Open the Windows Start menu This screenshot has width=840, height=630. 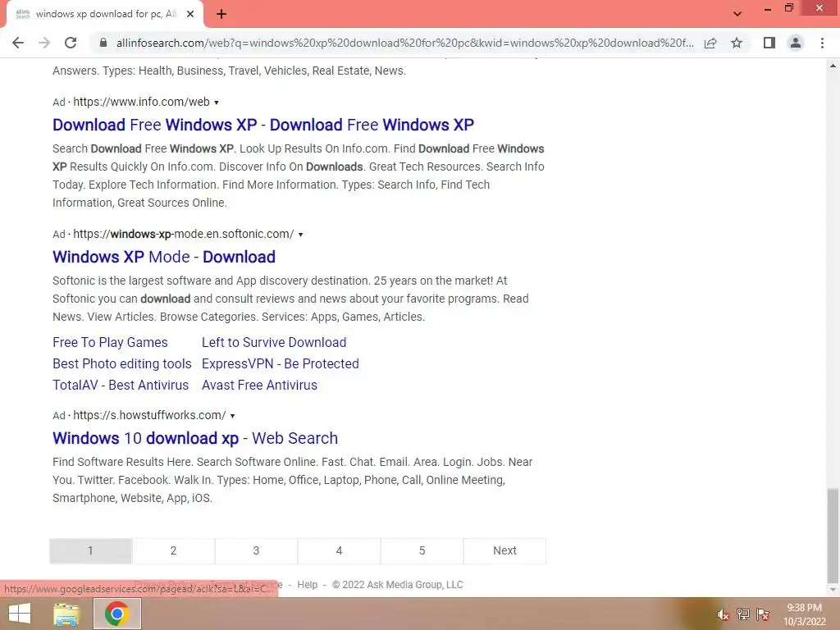click(x=20, y=614)
